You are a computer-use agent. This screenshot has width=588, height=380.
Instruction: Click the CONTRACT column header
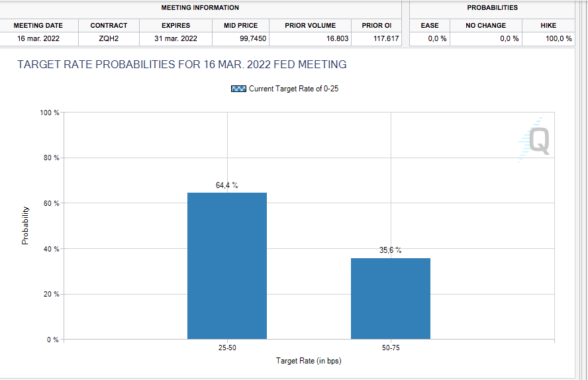click(x=109, y=25)
